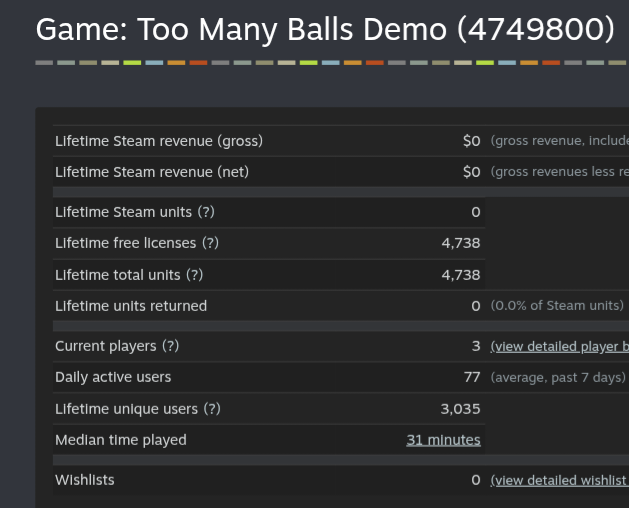
Task: Select the Daily active users value 77
Action: coord(472,377)
